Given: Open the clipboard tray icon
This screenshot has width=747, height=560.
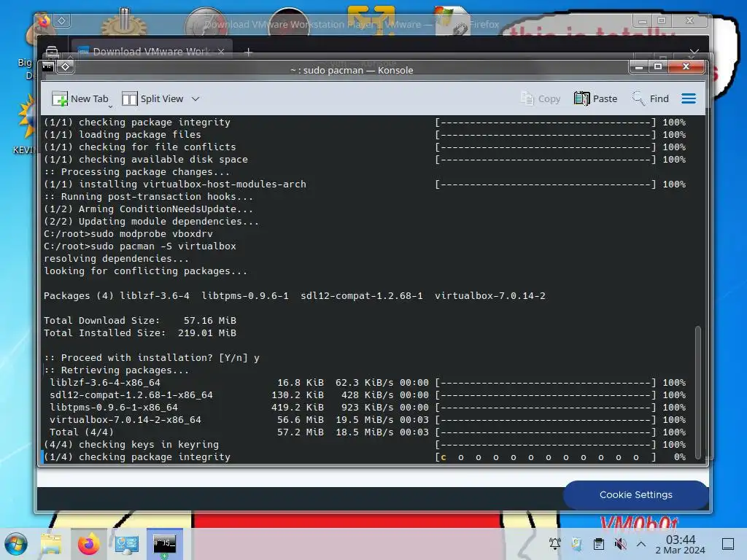Looking at the screenshot, I should pos(599,544).
